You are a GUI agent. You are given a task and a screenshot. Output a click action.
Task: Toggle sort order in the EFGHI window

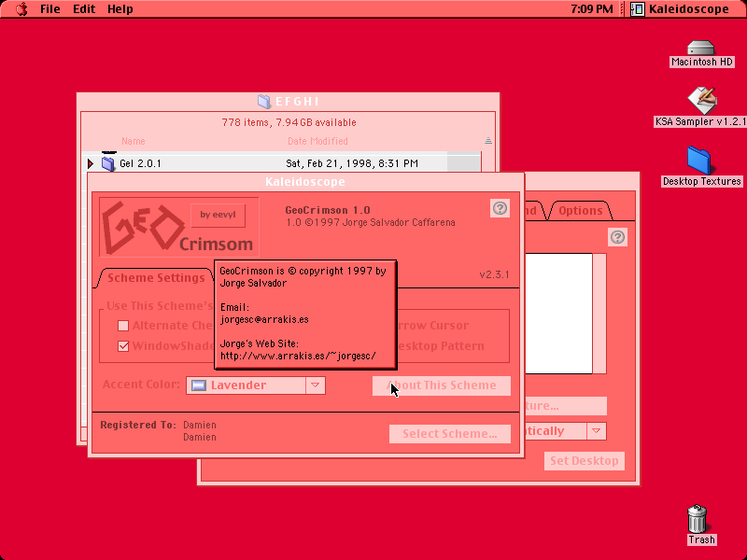pyautogui.click(x=488, y=141)
